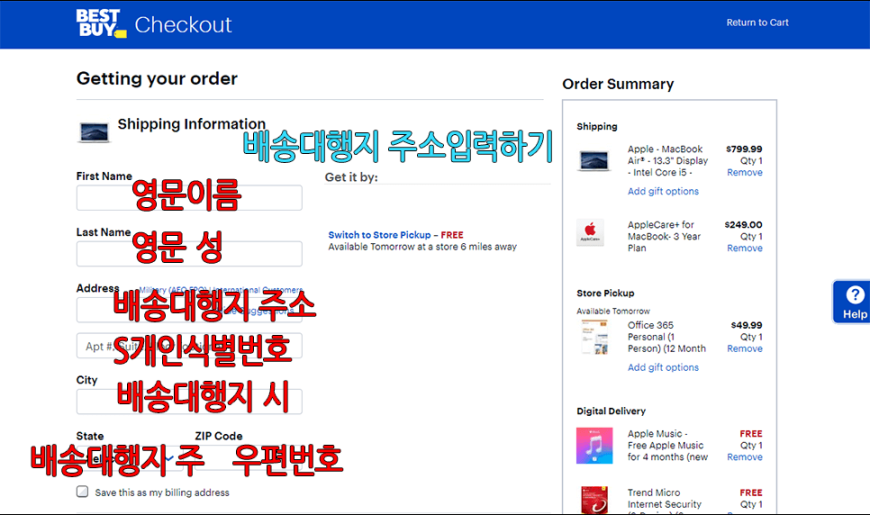Click the Apple - MacBook Air product title
The width and height of the screenshot is (870, 515).
[x=667, y=161]
